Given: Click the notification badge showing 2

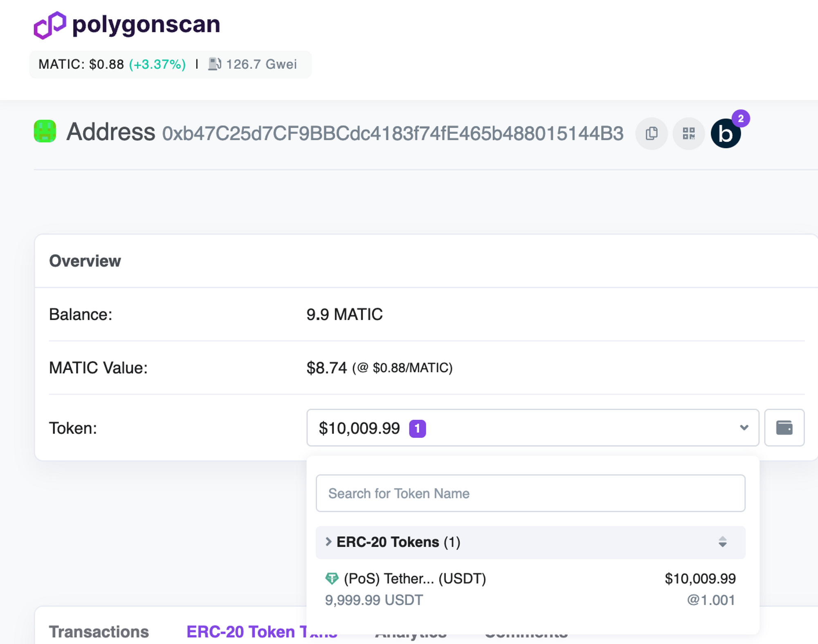Looking at the screenshot, I should (x=741, y=119).
